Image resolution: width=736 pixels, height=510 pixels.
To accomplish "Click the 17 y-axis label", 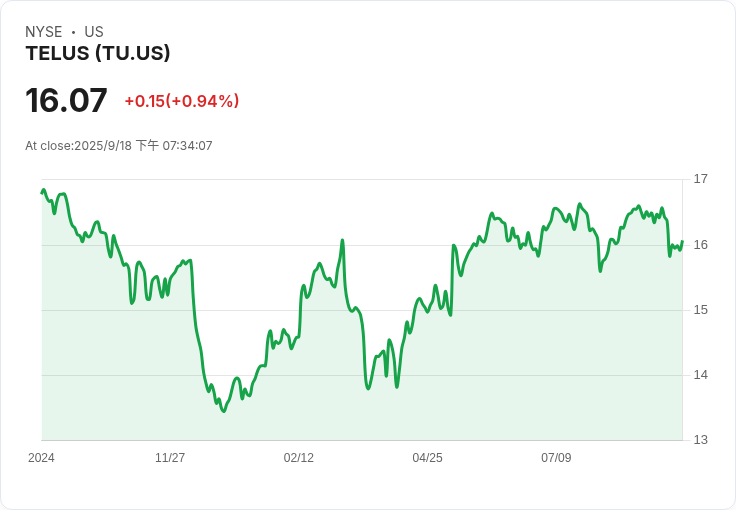I will point(700,179).
